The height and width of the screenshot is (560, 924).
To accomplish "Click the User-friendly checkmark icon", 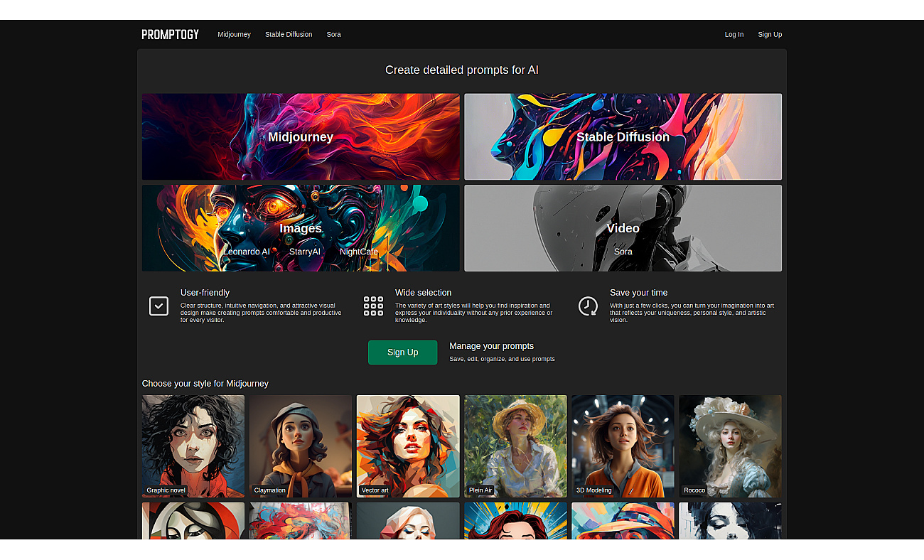I will (x=159, y=306).
